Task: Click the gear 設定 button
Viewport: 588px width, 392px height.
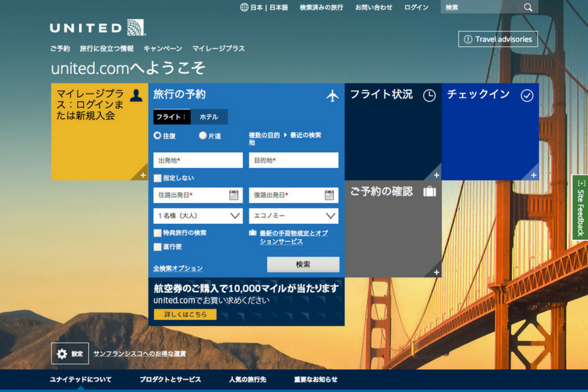Action: pyautogui.click(x=70, y=354)
